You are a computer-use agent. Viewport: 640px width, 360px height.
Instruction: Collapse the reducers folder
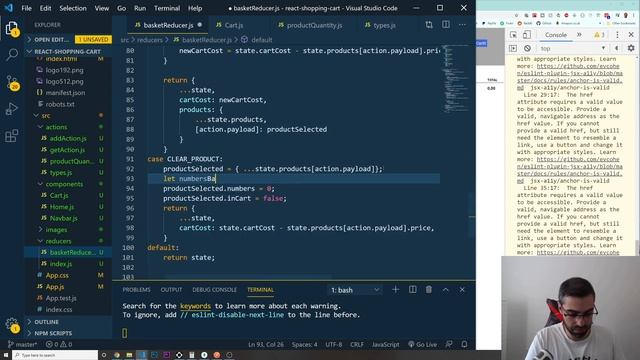click(x=58, y=242)
